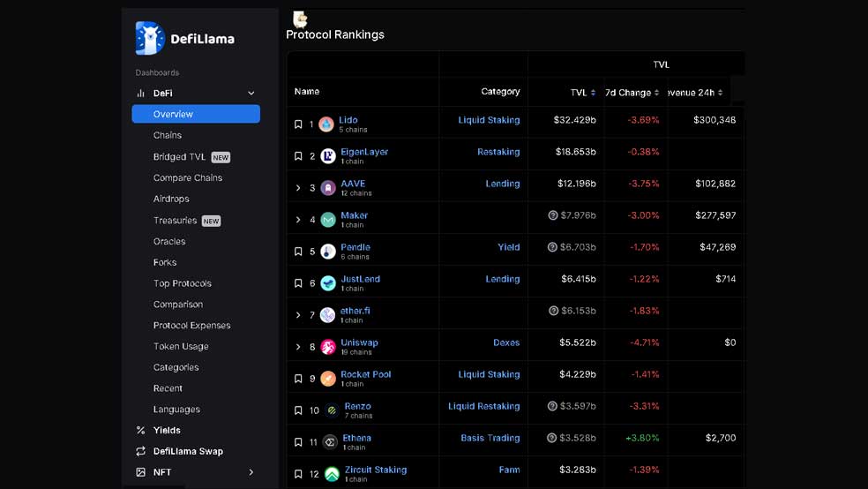The height and width of the screenshot is (489, 868).
Task: Click the Ethena protocol logo
Action: (331, 442)
